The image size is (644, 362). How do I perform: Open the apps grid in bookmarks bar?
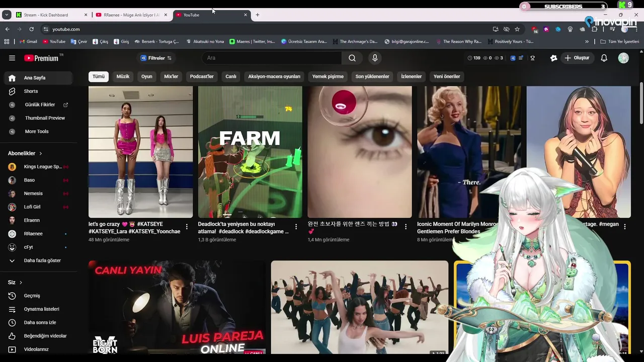(x=8, y=42)
